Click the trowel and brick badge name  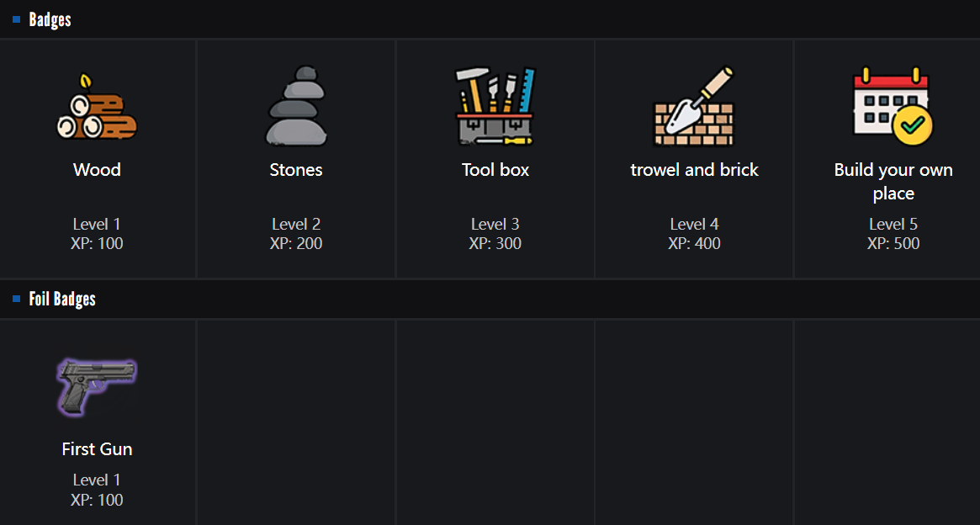point(694,170)
